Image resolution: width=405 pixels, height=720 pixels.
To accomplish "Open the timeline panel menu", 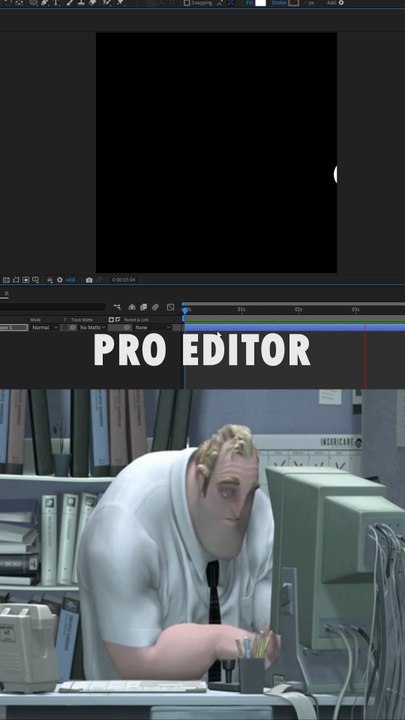I will point(6,293).
